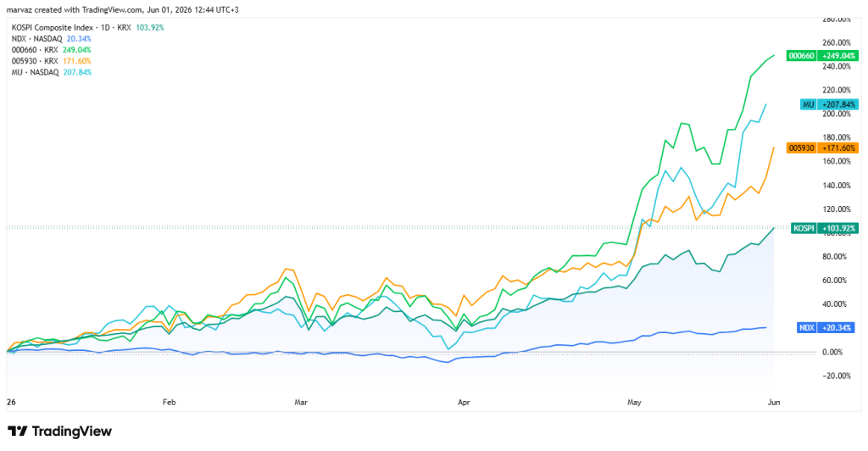Click the Jun label on time axis
868x451 pixels.
tap(774, 403)
